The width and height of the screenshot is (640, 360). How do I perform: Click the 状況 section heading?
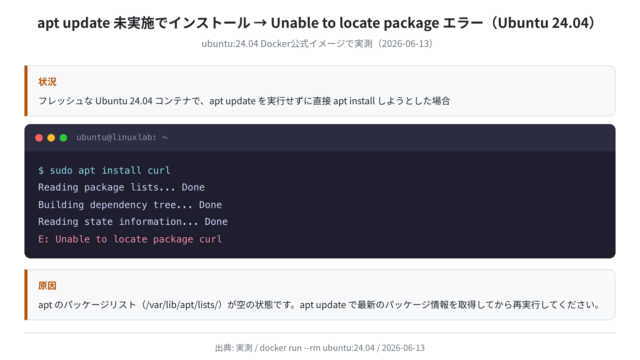click(x=47, y=82)
